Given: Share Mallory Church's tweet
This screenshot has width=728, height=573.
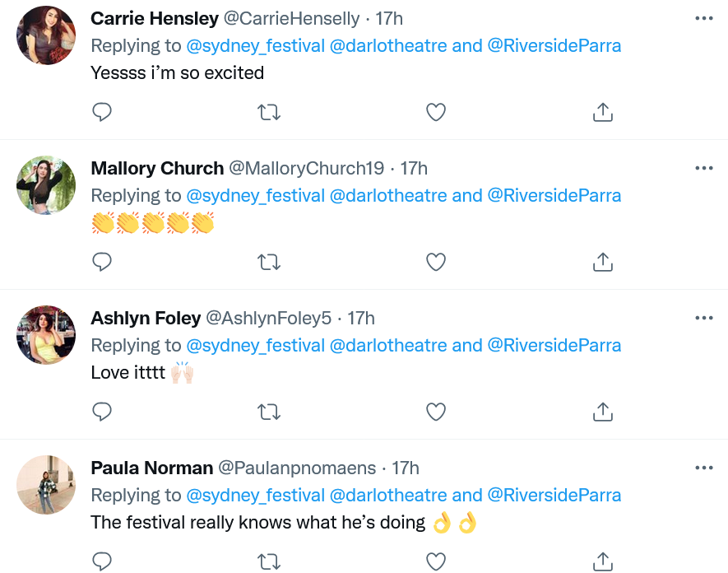Looking at the screenshot, I should click(x=603, y=262).
